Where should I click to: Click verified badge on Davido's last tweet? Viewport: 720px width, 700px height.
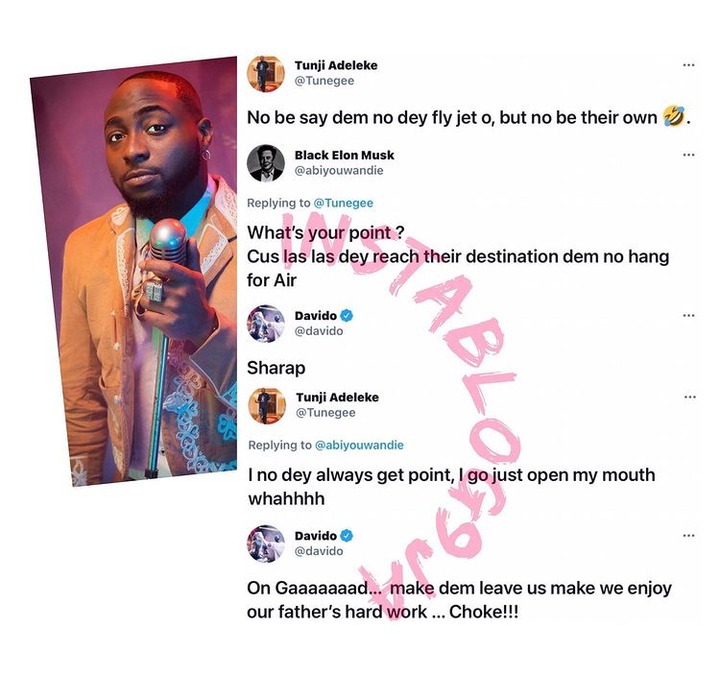point(347,536)
